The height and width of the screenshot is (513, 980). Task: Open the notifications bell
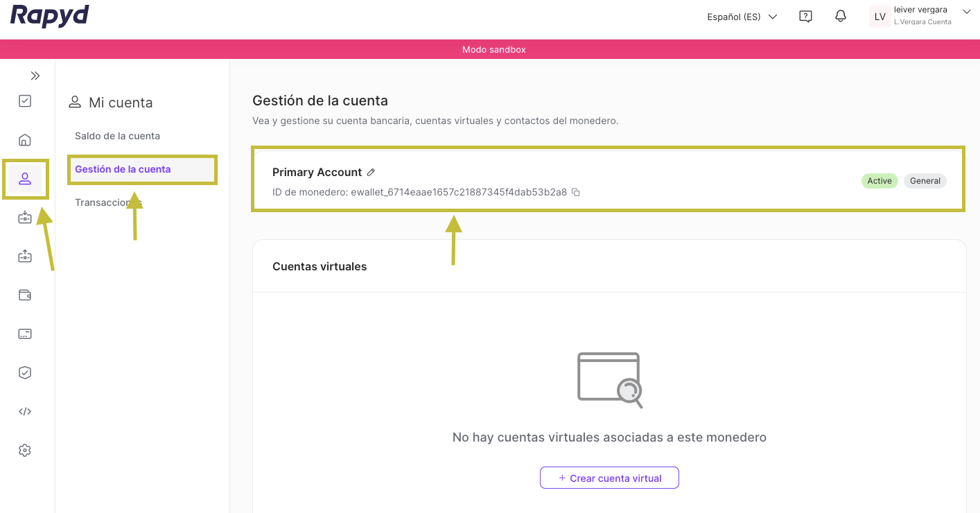(x=841, y=16)
